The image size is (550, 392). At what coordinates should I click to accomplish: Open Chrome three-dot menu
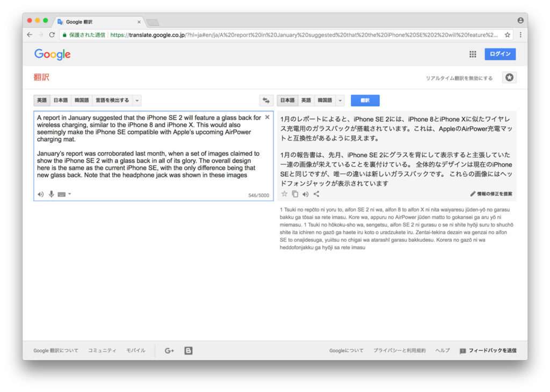(x=520, y=35)
